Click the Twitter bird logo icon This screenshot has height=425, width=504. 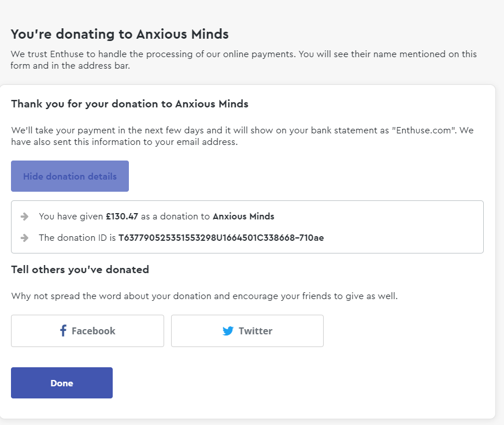pos(228,331)
